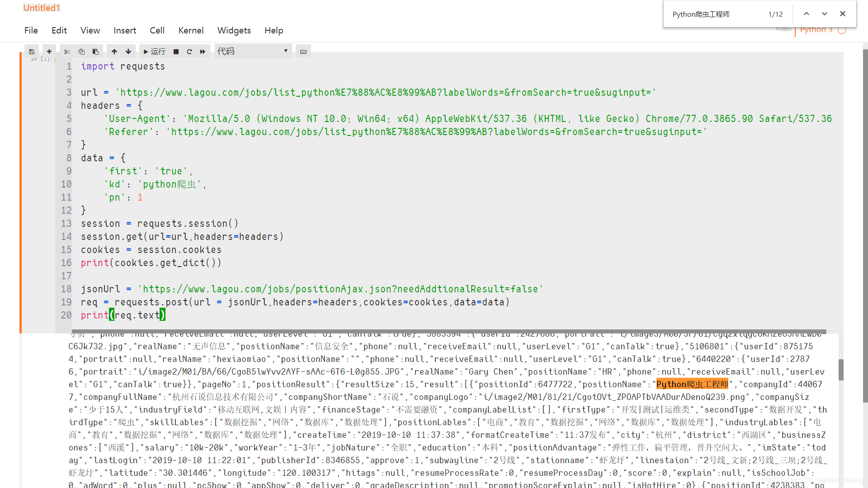Image resolution: width=868 pixels, height=488 pixels.
Task: Click 'pn': 1 on line 11
Action: point(123,197)
